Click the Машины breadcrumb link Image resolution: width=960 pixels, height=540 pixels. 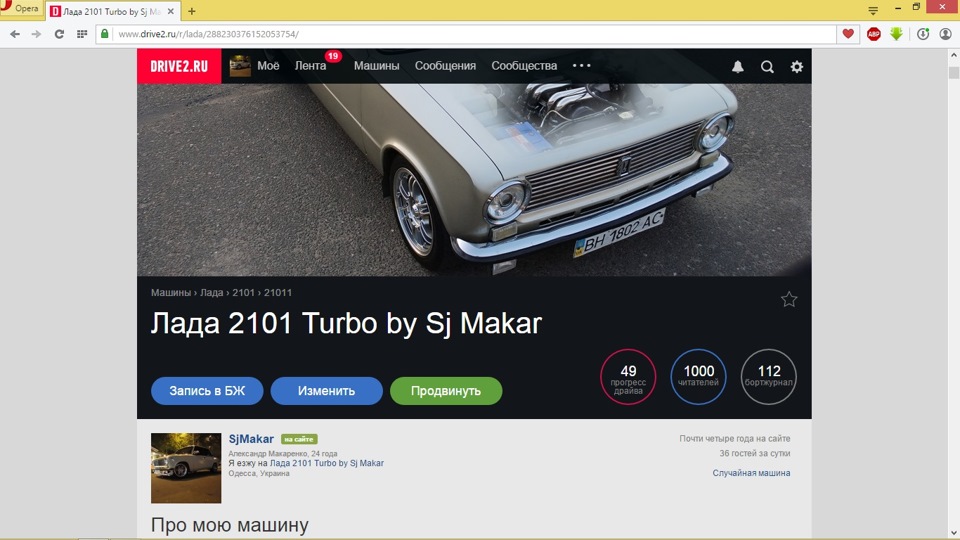[171, 293]
